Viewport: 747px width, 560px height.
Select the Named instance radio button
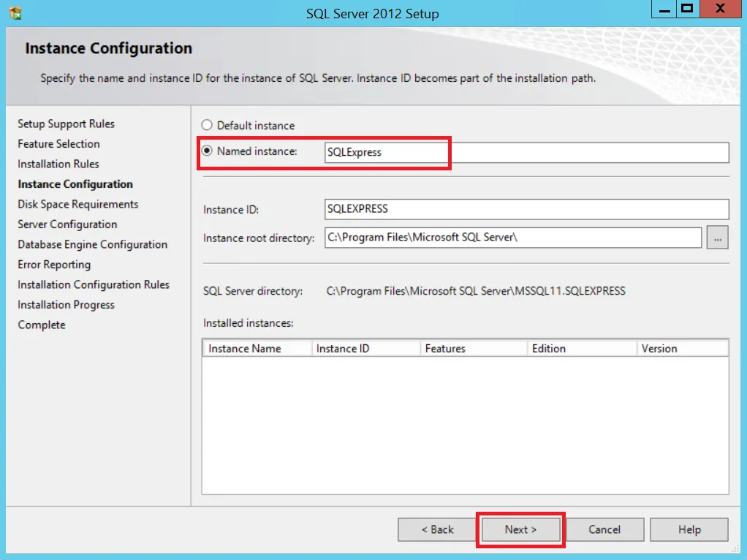click(206, 151)
